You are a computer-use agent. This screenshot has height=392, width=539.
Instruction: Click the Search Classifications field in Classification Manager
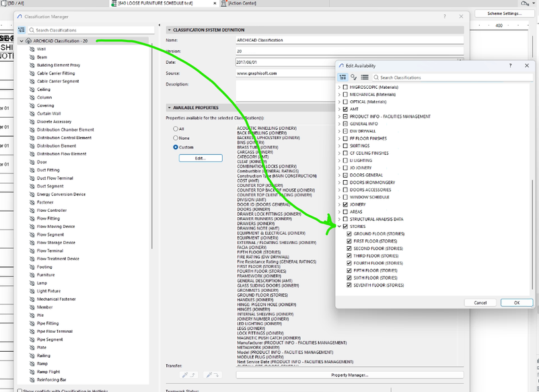click(x=91, y=30)
